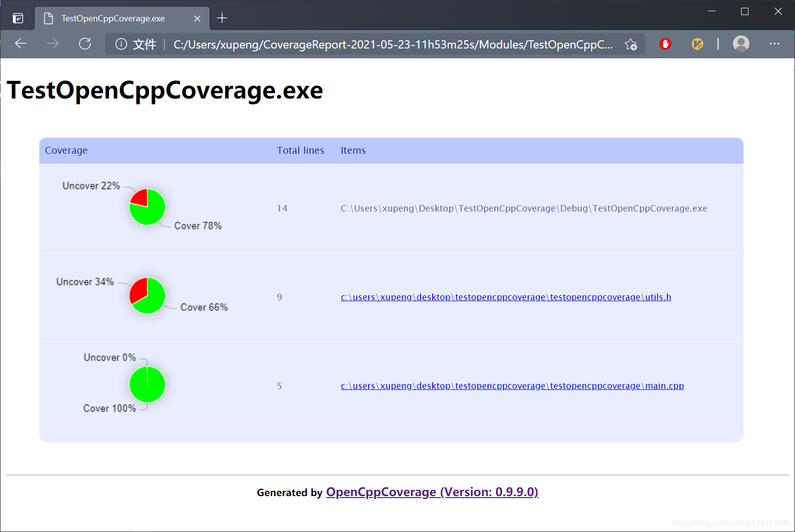
Task: Maximize the browser window
Action: (x=745, y=11)
